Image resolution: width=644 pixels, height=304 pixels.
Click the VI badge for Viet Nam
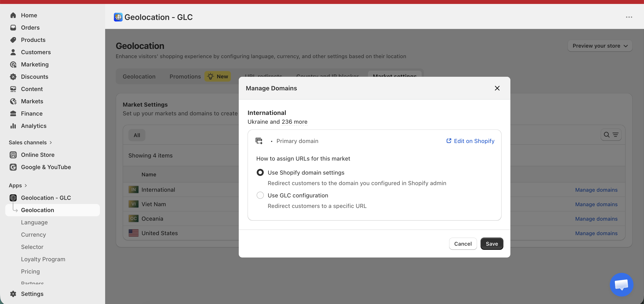tap(133, 204)
